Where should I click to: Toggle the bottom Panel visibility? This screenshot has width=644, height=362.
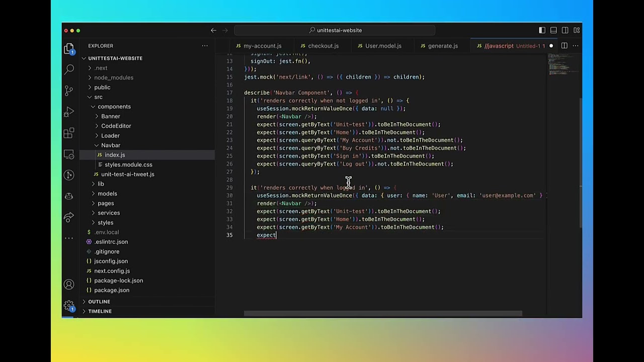pos(553,30)
